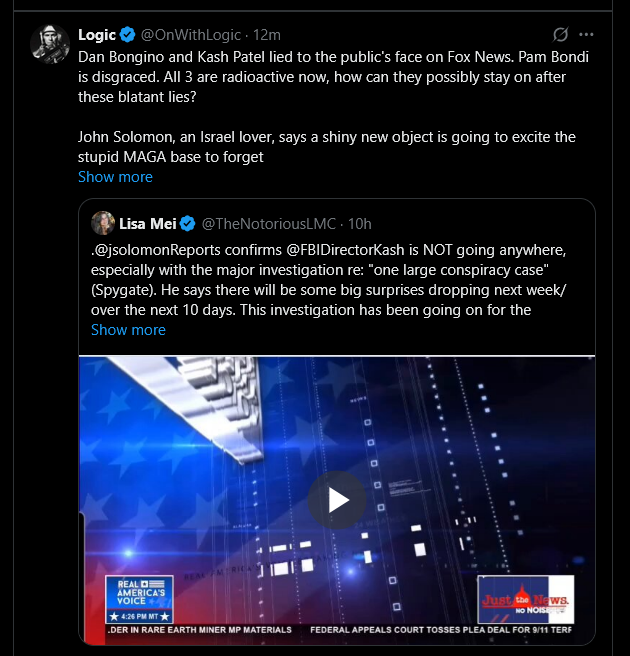630x656 pixels.
Task: Click the 12m timestamp of the post
Action: point(266,35)
